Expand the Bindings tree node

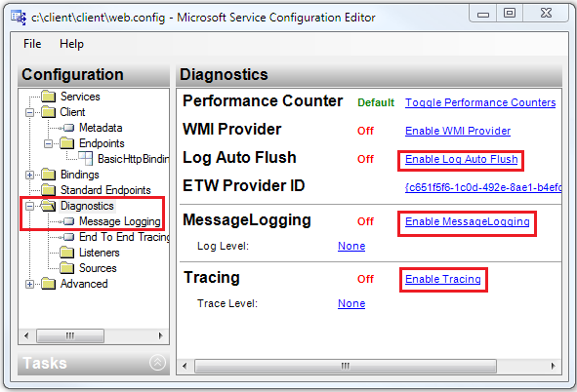[x=30, y=175]
